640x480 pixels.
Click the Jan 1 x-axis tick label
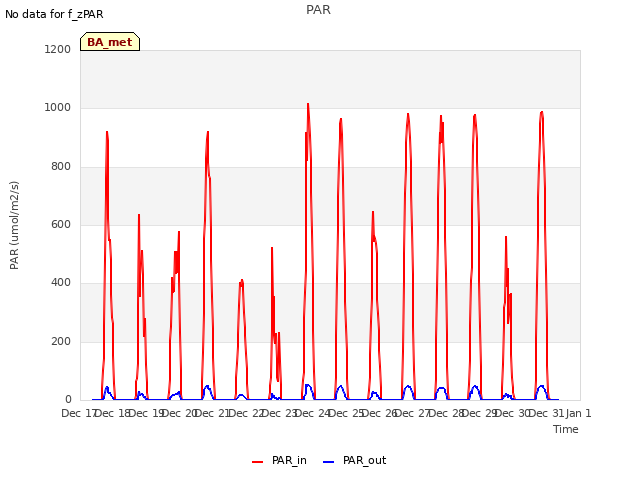pyautogui.click(x=578, y=413)
